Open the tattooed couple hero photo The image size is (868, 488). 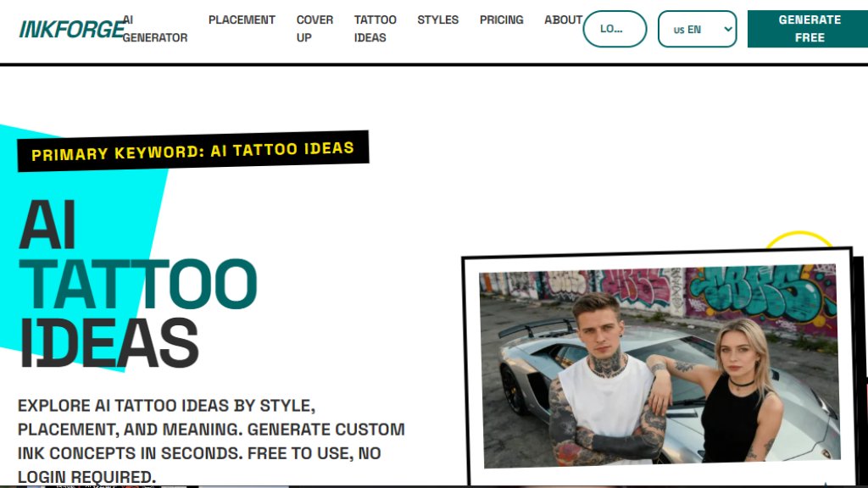[659, 366]
